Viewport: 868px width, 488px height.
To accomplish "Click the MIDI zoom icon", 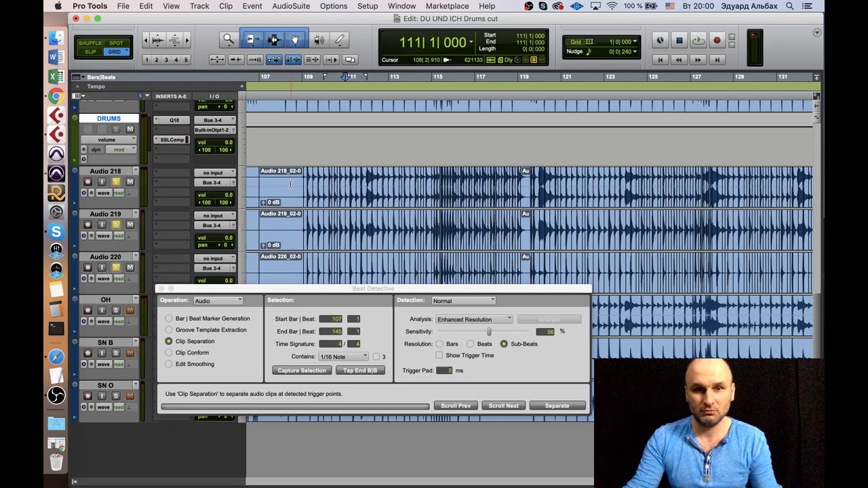I will tap(174, 40).
